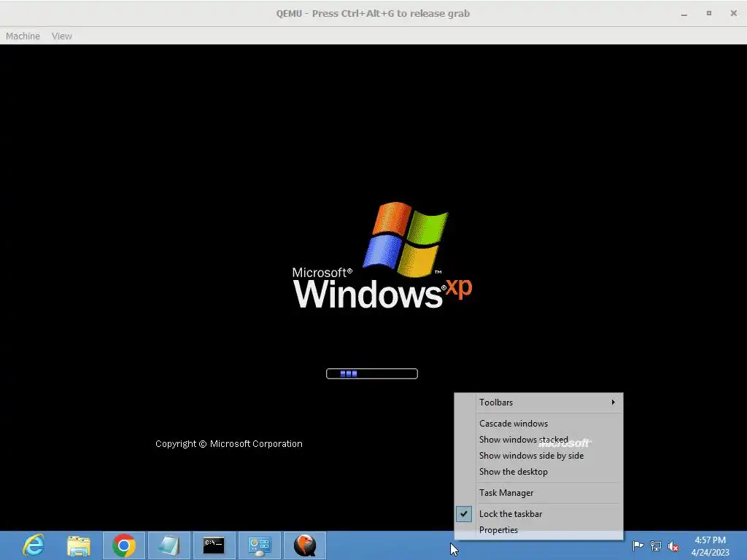The image size is (747, 560).
Task: Open the notepad-style app on taskbar
Action: point(169,545)
